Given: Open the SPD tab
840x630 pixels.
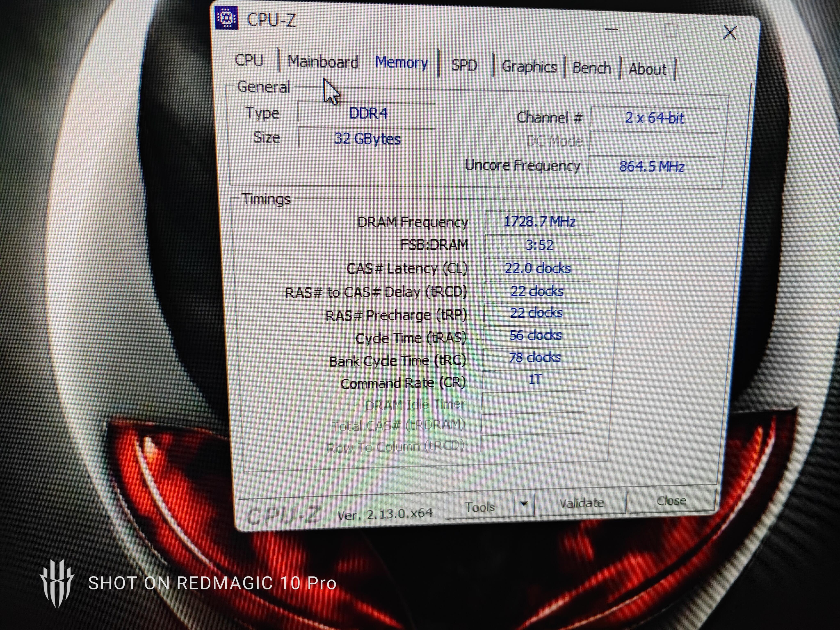Looking at the screenshot, I should click(x=464, y=65).
